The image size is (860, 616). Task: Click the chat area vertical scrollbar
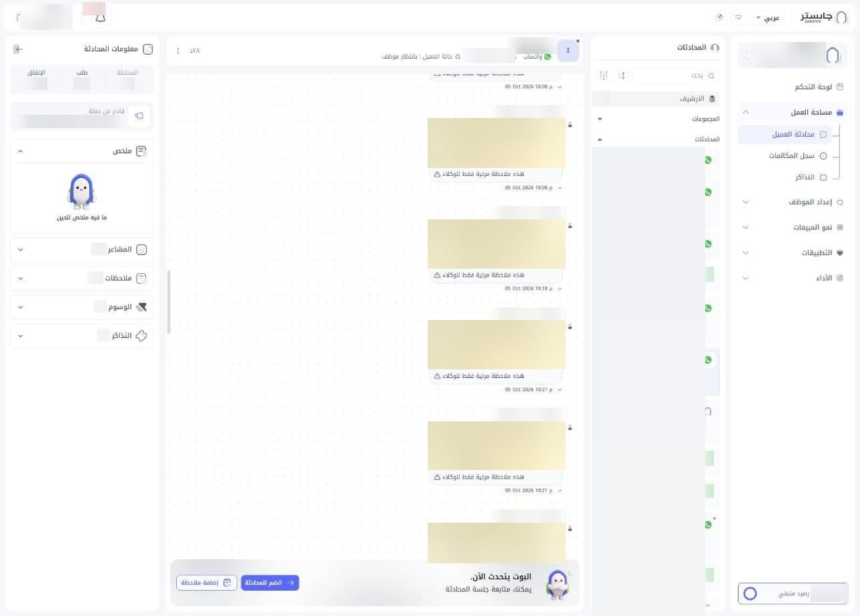point(169,302)
